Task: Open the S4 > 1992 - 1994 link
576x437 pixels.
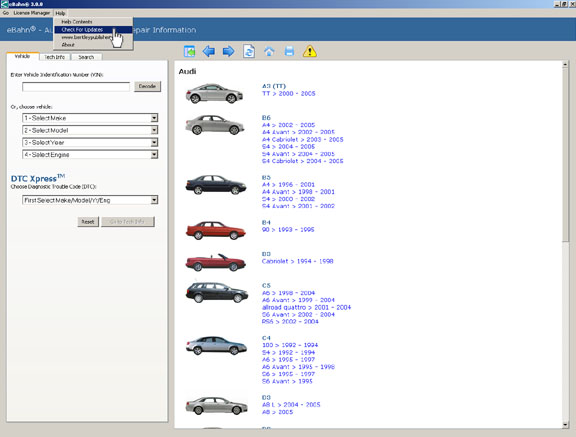Action: 288,353
